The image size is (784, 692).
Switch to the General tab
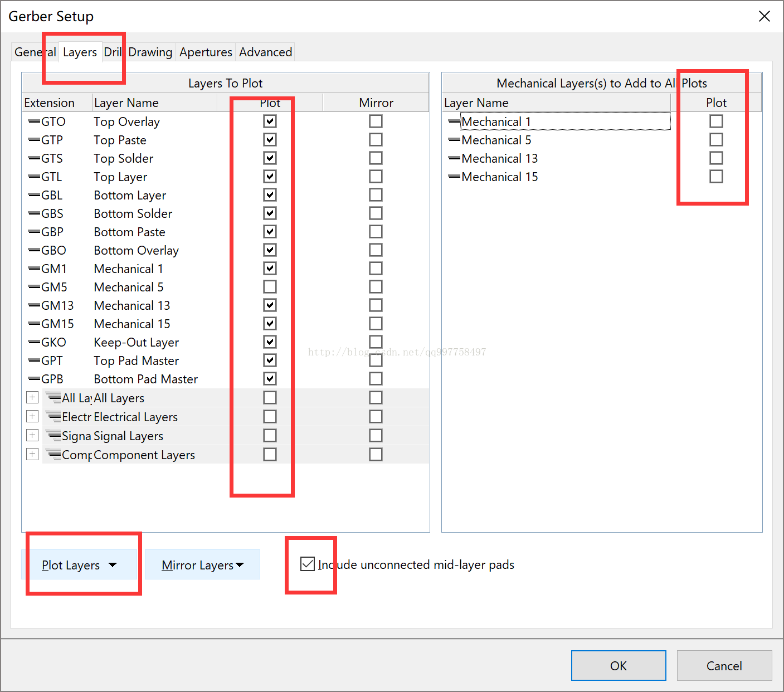point(35,52)
